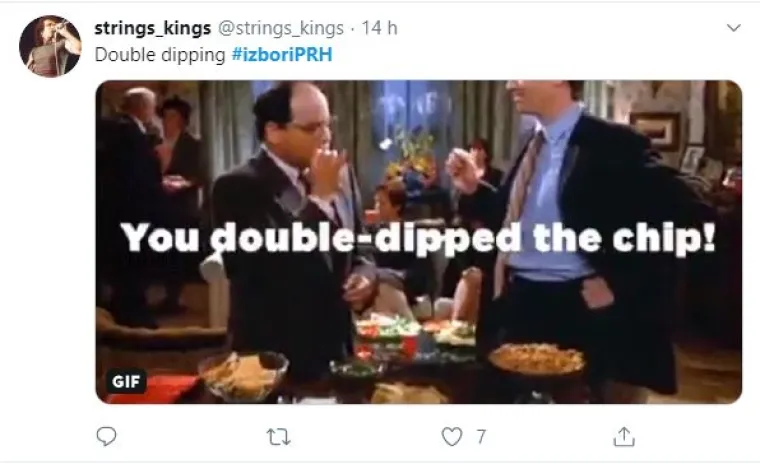This screenshot has width=760, height=464.
Task: Open the #izboriPRH hashtag link
Action: [x=282, y=54]
